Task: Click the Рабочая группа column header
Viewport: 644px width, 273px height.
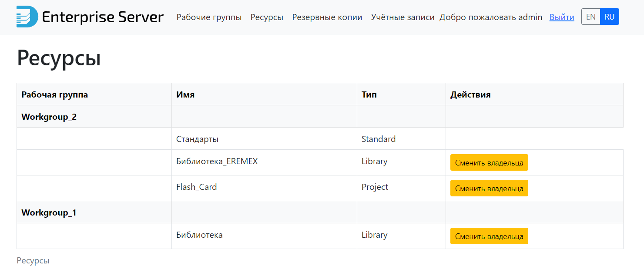Action: [54, 94]
